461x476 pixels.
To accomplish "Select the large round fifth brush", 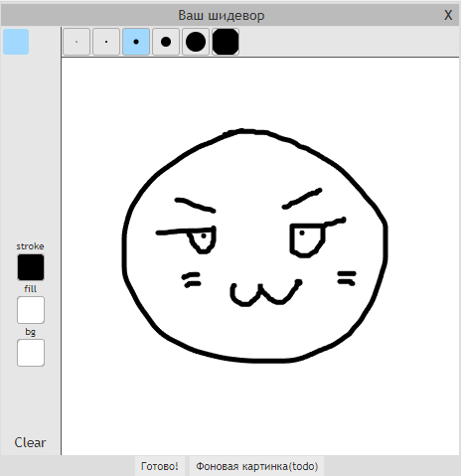I will tap(196, 42).
